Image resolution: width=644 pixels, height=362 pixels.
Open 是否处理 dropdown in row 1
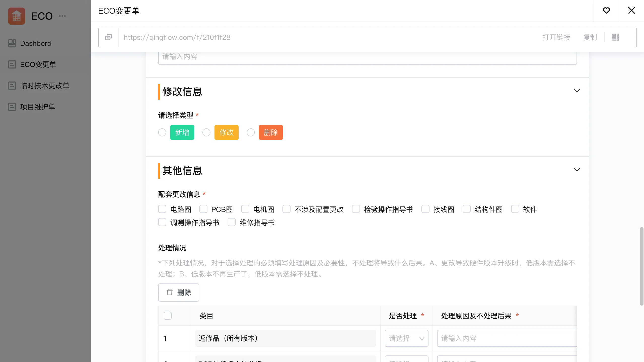pyautogui.click(x=406, y=338)
